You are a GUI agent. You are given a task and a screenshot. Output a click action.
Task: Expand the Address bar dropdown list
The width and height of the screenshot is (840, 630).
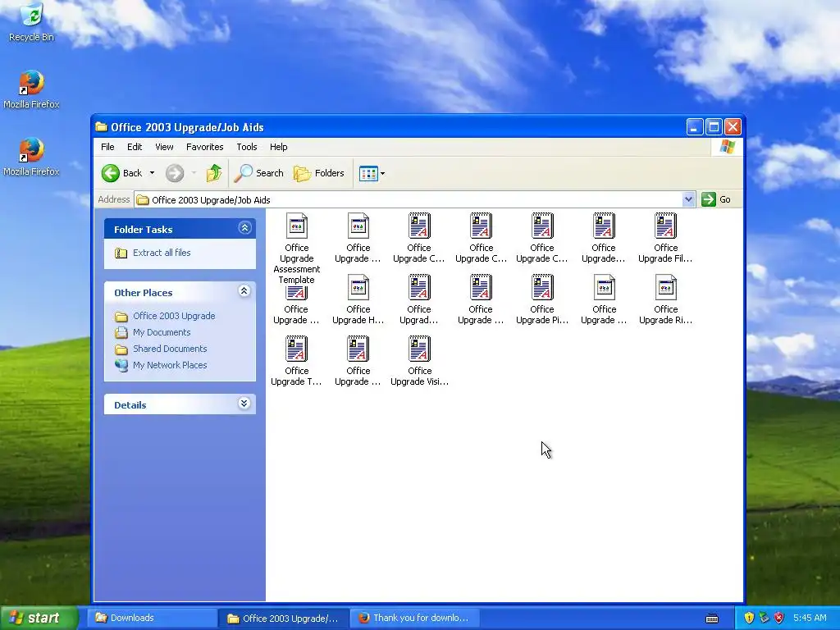tap(688, 199)
